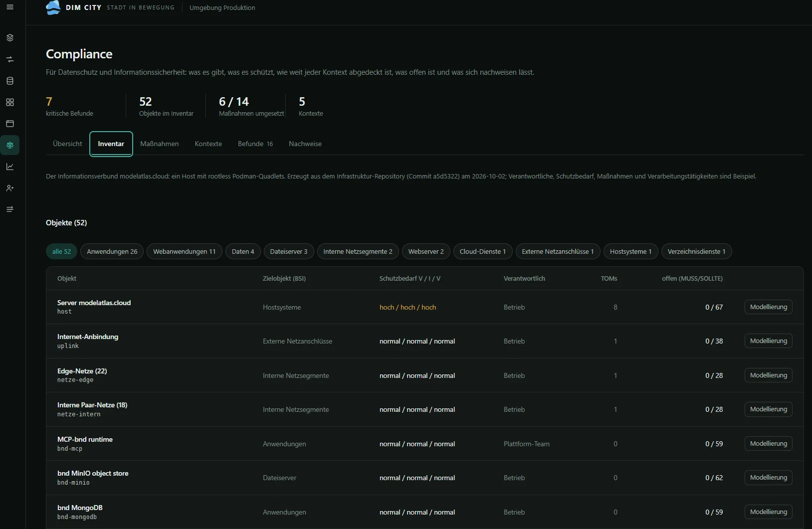Click the 'Umgebung Produktion' header label
812x529 pixels.
pyautogui.click(x=222, y=7)
